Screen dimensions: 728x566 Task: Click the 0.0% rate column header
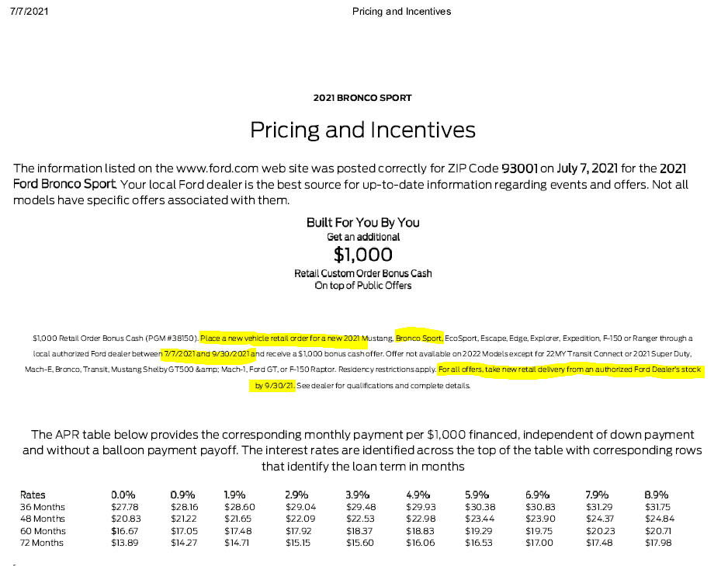click(x=123, y=495)
